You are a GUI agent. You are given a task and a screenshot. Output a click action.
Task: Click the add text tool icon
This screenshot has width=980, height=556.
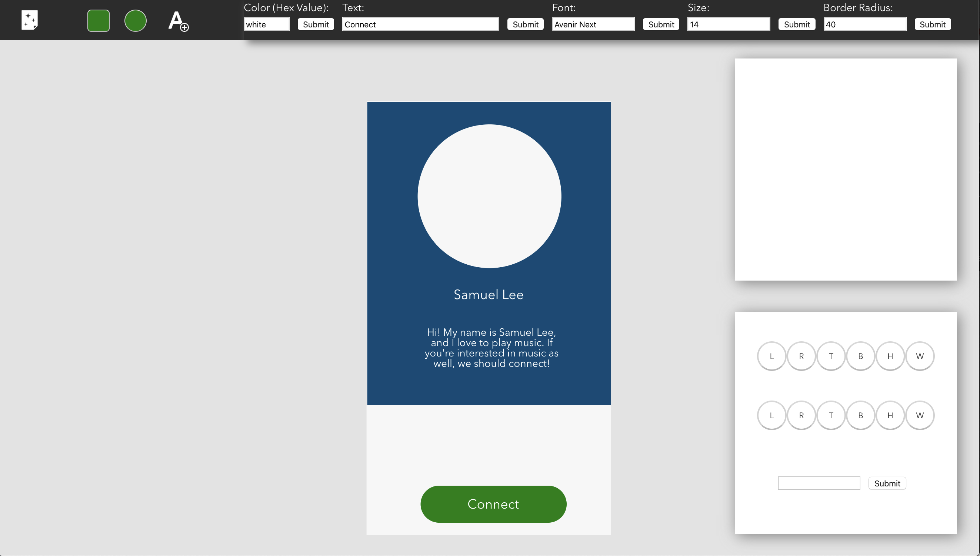pos(178,21)
